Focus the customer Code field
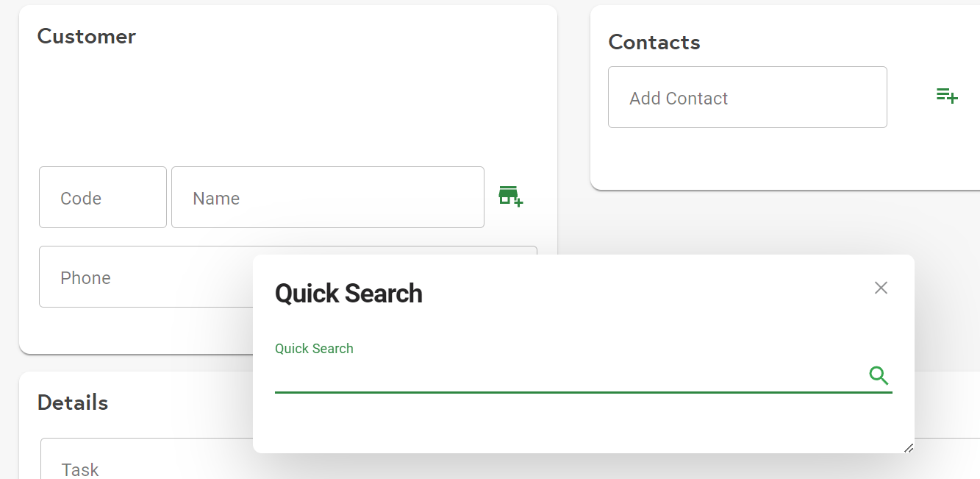The width and height of the screenshot is (980, 479). (x=103, y=197)
